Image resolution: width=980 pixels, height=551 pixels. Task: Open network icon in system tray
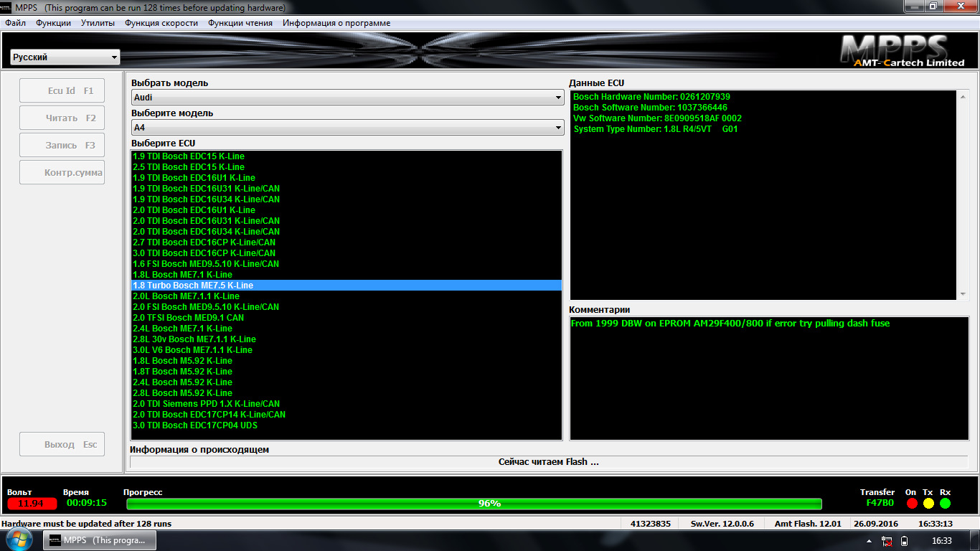coord(887,541)
